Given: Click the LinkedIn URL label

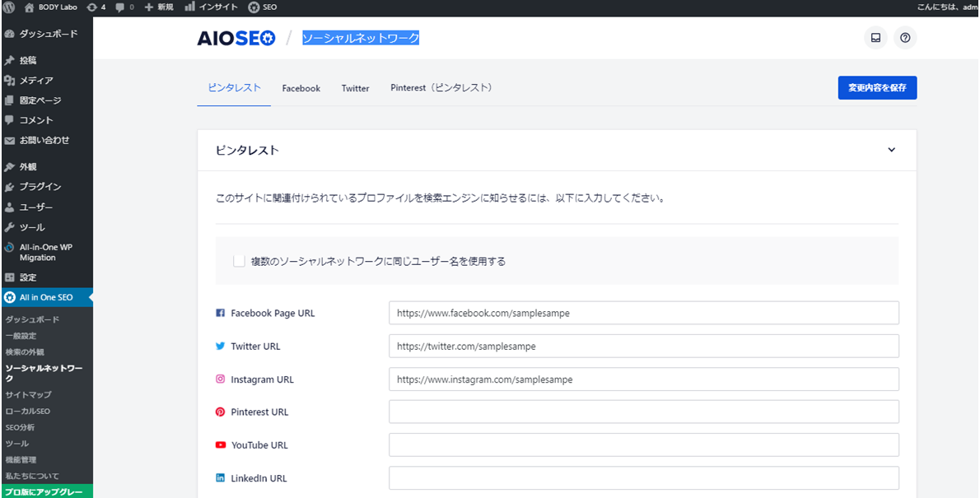Looking at the screenshot, I should pos(259,478).
